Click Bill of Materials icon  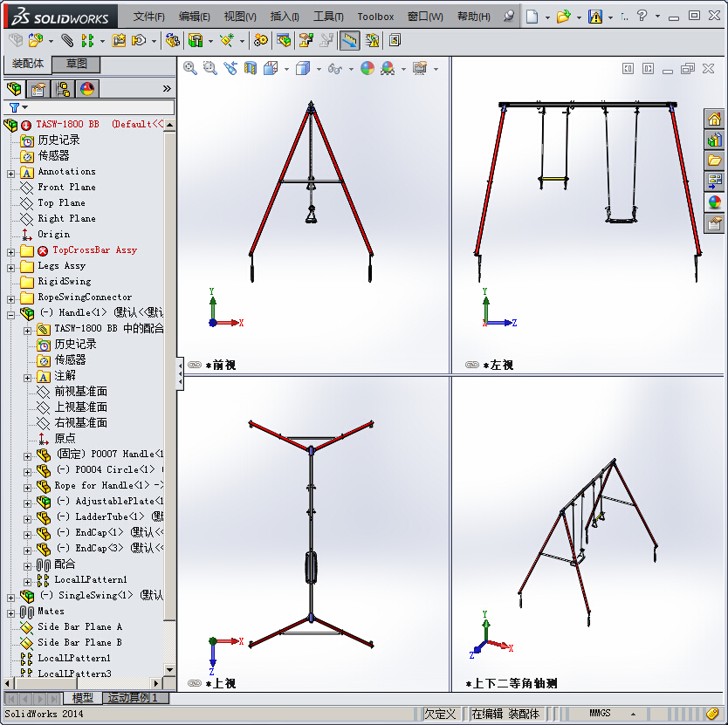click(x=283, y=40)
